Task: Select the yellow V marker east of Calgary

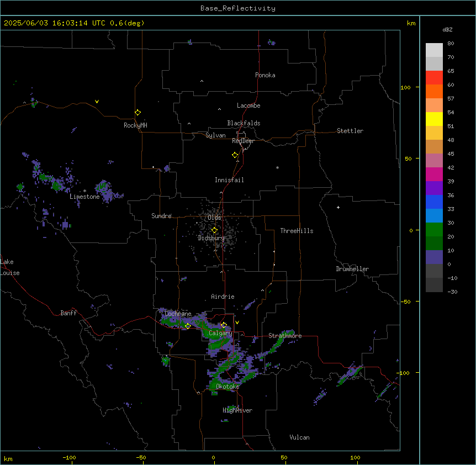Action: (x=237, y=323)
